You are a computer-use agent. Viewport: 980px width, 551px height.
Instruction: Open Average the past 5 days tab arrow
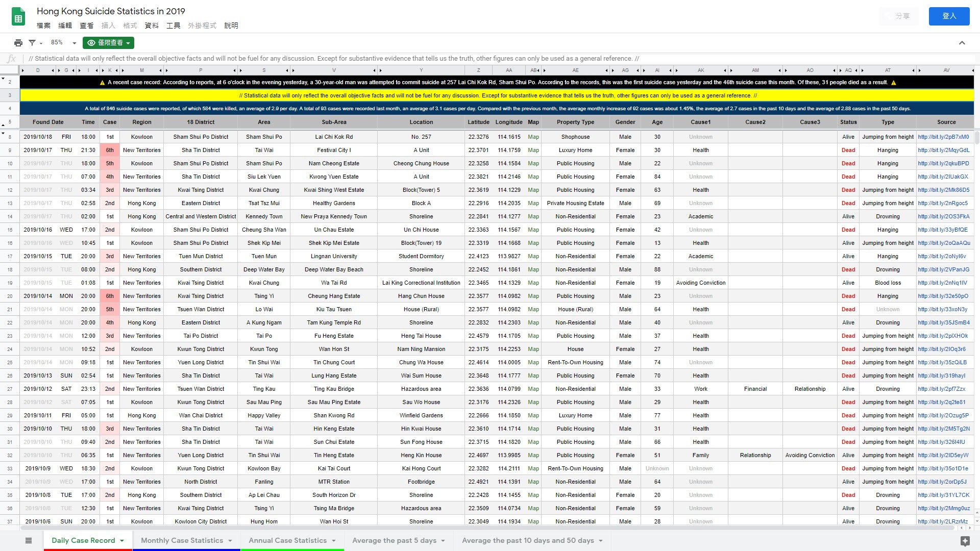coord(443,541)
